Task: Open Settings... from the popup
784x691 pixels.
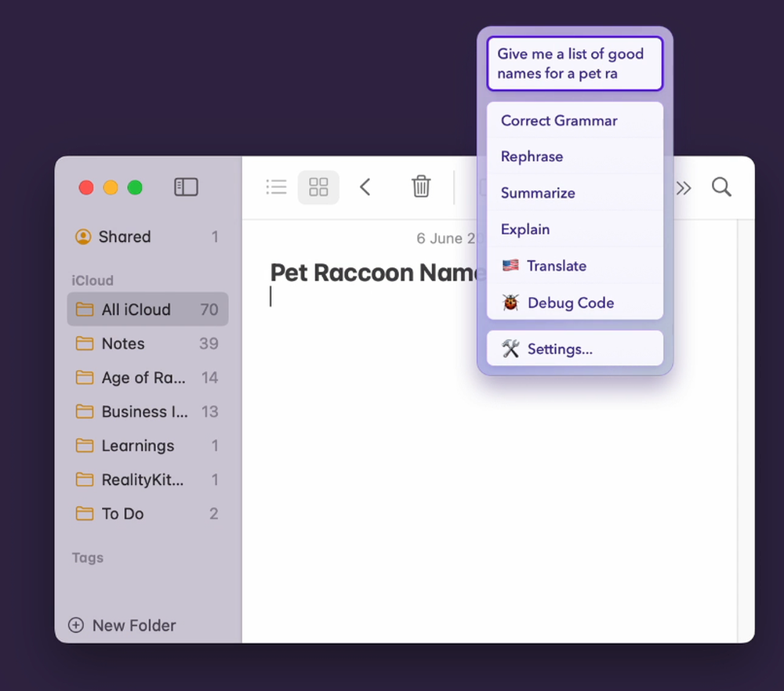Action: [575, 349]
